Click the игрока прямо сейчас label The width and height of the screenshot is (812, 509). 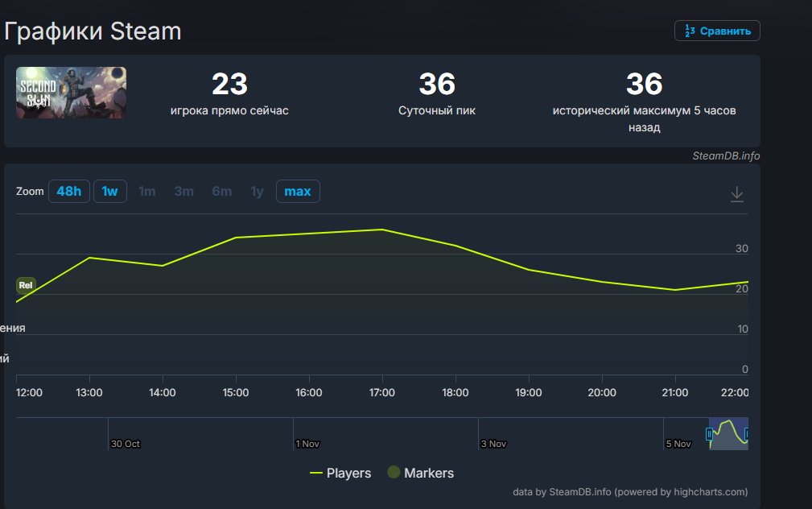pos(229,110)
